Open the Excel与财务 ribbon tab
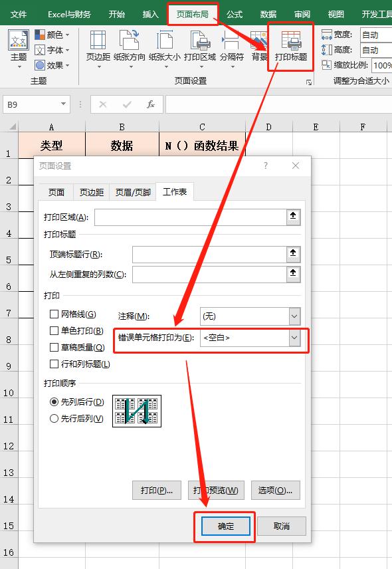 tap(69, 14)
